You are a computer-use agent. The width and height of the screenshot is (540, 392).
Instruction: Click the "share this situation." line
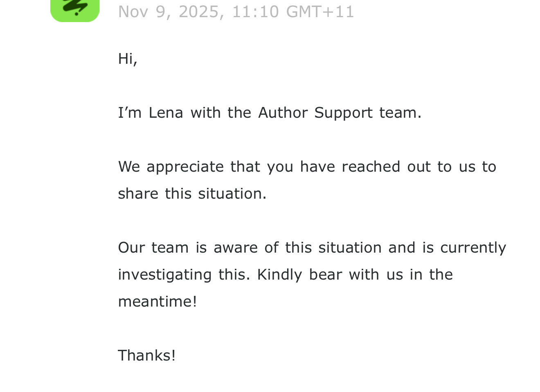[x=192, y=194]
